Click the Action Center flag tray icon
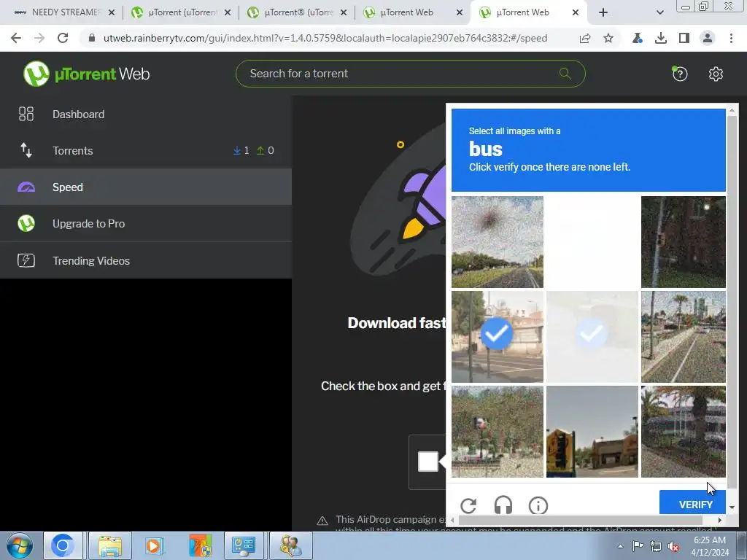 click(638, 546)
